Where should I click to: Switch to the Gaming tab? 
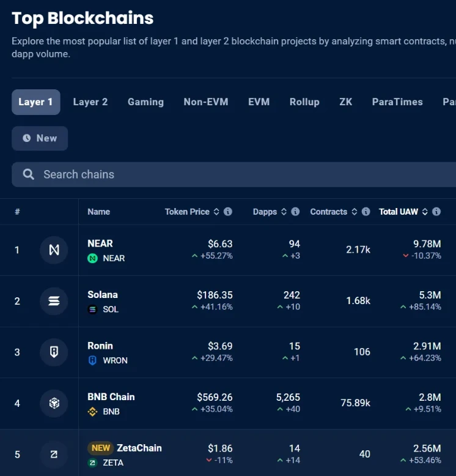point(145,102)
